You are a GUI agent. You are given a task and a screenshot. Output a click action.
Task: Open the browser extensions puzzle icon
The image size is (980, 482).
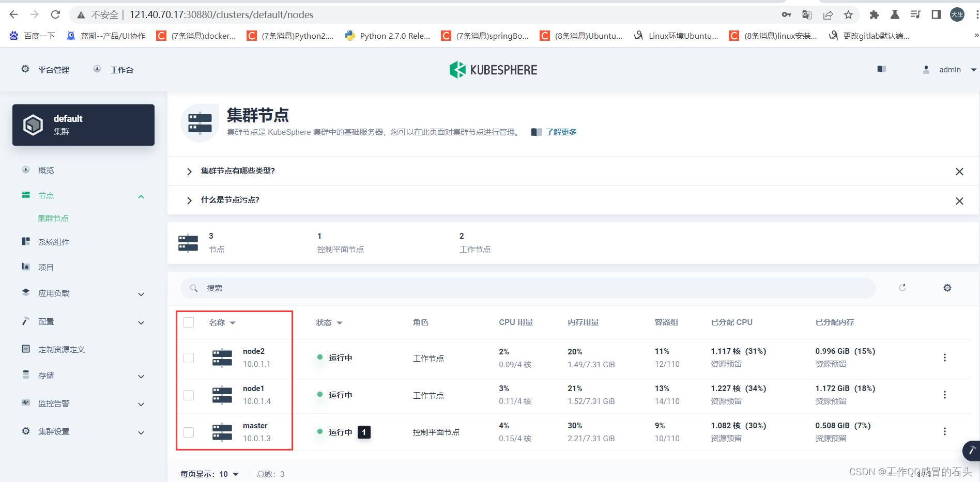(x=874, y=15)
